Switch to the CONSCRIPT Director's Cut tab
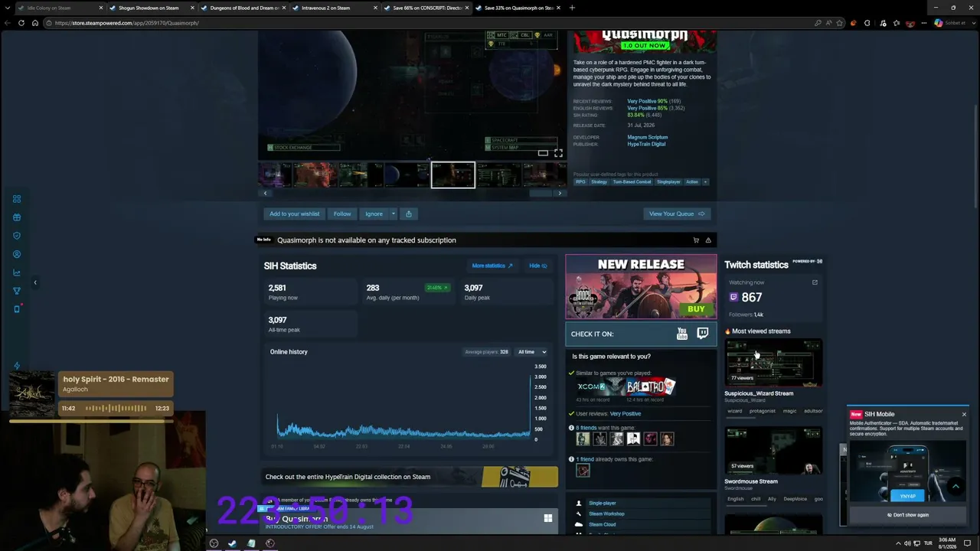980x551 pixels. coord(426,8)
